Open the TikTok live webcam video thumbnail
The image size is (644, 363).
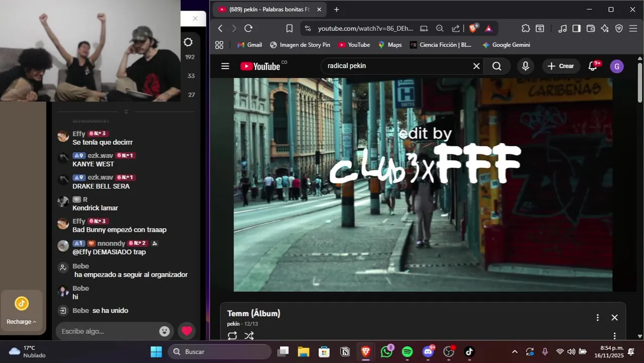tap(90, 50)
